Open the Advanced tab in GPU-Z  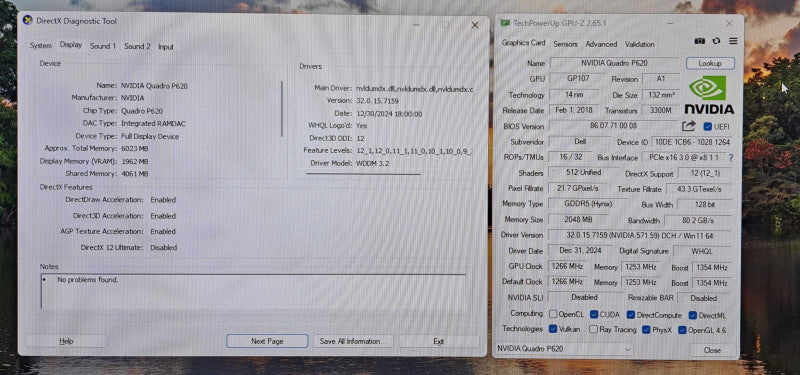coord(602,44)
